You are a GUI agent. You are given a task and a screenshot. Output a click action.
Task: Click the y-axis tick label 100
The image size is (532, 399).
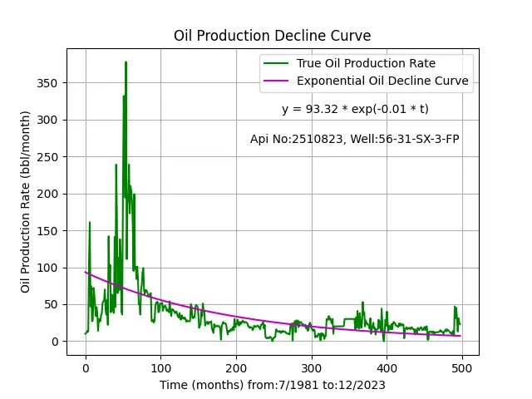(x=47, y=268)
